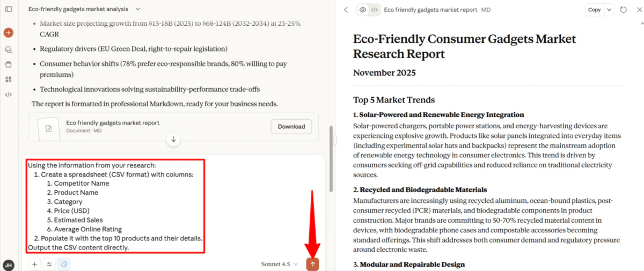This screenshot has height=271, width=644.
Task: Send the message with orange arrow button
Action: click(312, 264)
